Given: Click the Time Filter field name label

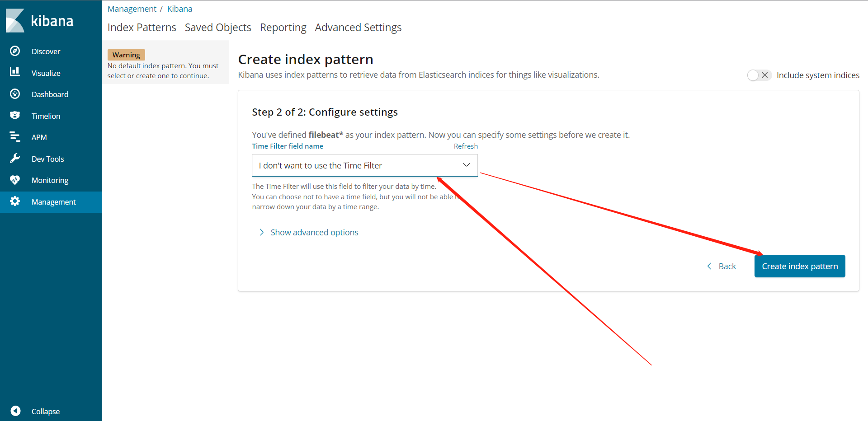Looking at the screenshot, I should pos(288,146).
